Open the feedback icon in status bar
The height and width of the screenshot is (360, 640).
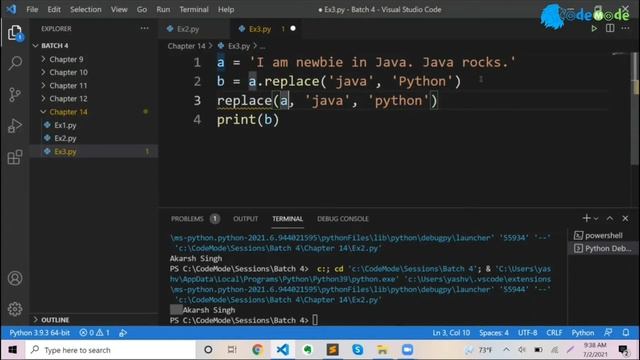tap(608, 333)
